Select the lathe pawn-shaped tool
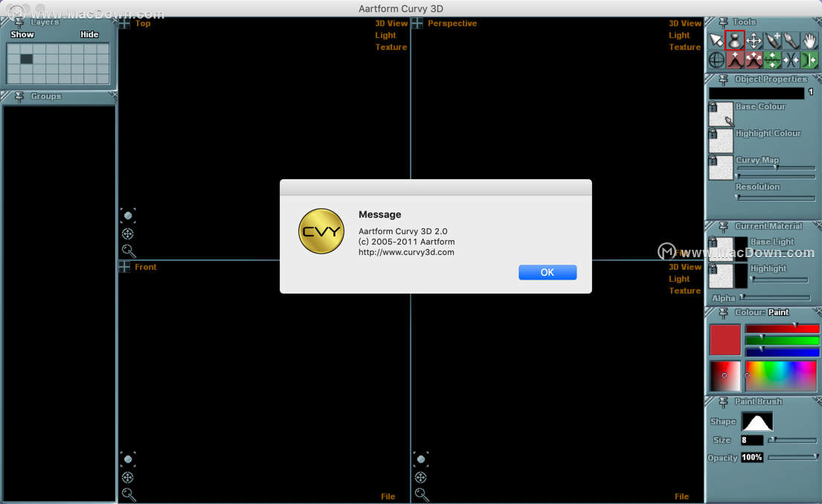The height and width of the screenshot is (504, 822). (x=735, y=40)
